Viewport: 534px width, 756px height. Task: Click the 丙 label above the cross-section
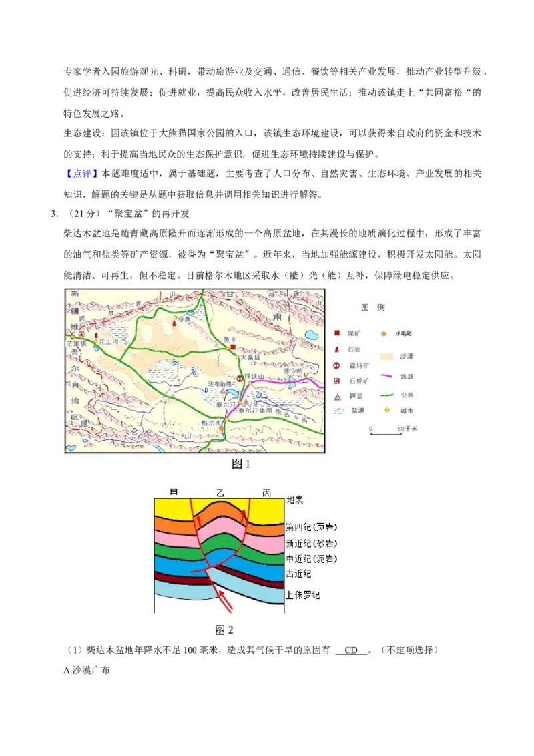266,492
